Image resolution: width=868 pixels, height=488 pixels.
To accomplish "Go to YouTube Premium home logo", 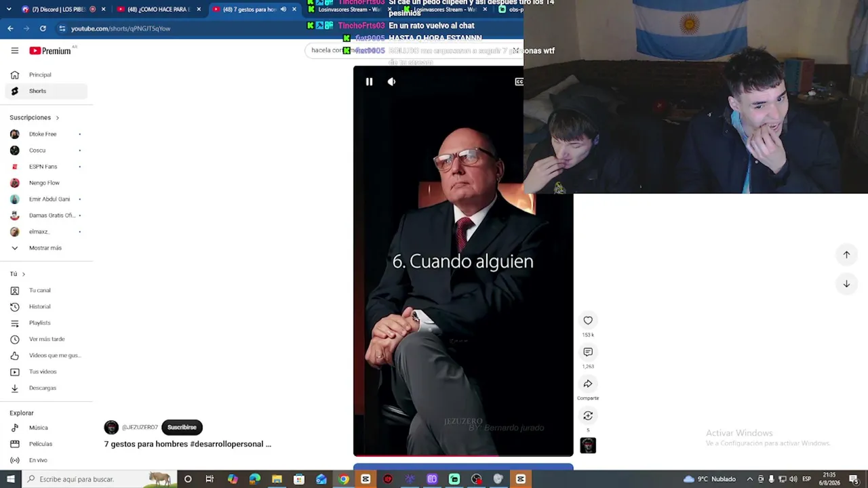I will (x=50, y=51).
